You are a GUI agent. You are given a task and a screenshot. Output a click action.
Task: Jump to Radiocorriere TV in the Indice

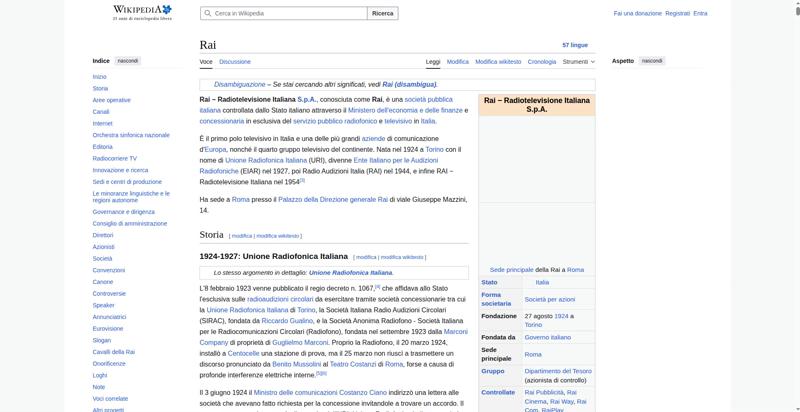point(114,158)
